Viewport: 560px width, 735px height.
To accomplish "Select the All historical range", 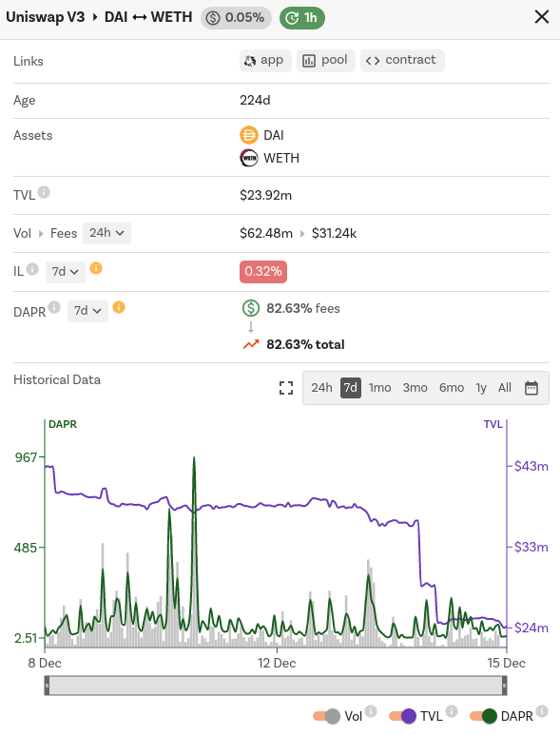I will [x=505, y=388].
